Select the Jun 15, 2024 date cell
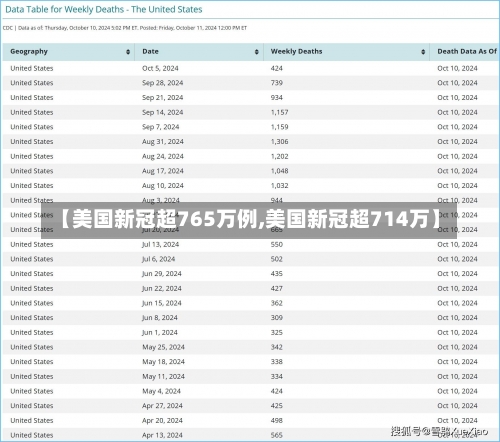The height and width of the screenshot is (442, 500). 162,303
